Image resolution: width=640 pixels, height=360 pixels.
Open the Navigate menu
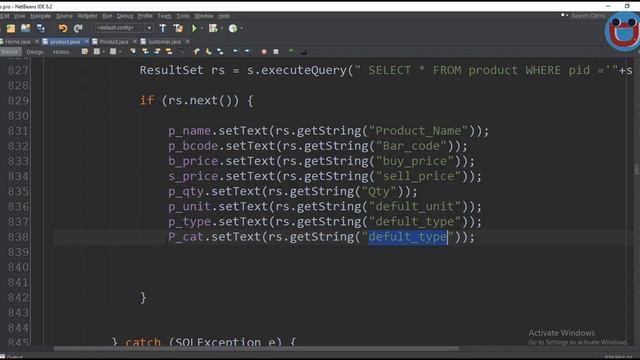pos(41,16)
